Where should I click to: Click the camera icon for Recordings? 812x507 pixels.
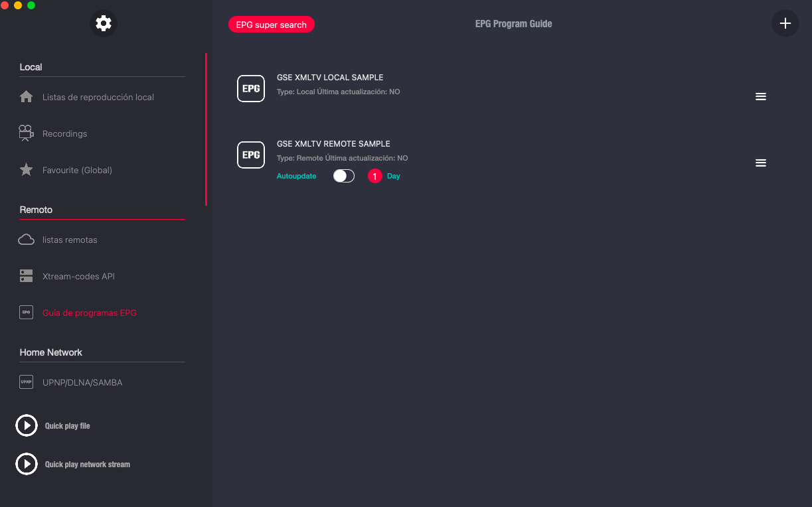(27, 133)
